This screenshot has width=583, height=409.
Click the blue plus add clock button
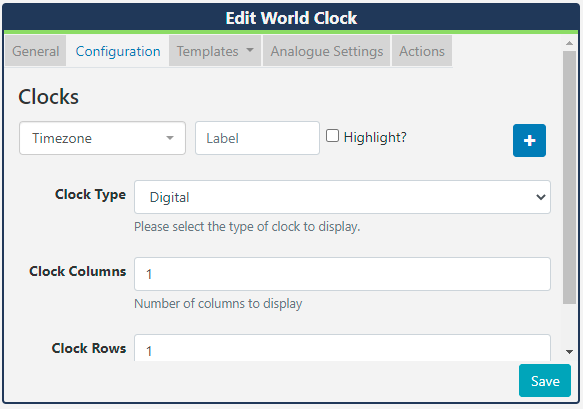[529, 141]
